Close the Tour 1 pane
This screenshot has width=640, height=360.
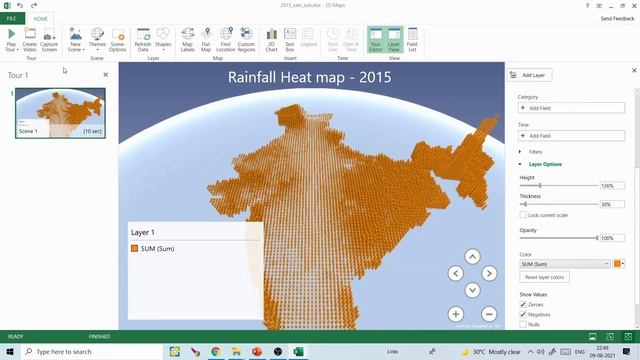click(x=106, y=75)
